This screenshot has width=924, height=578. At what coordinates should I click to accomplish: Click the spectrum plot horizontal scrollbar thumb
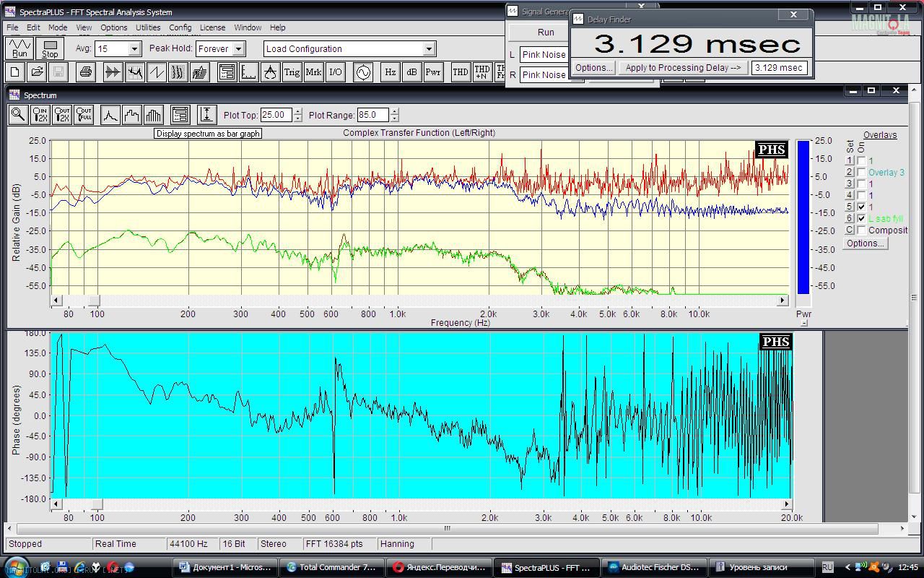tap(94, 300)
